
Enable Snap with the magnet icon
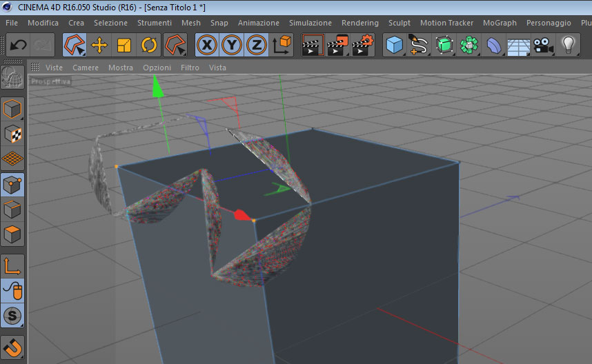[x=12, y=347]
